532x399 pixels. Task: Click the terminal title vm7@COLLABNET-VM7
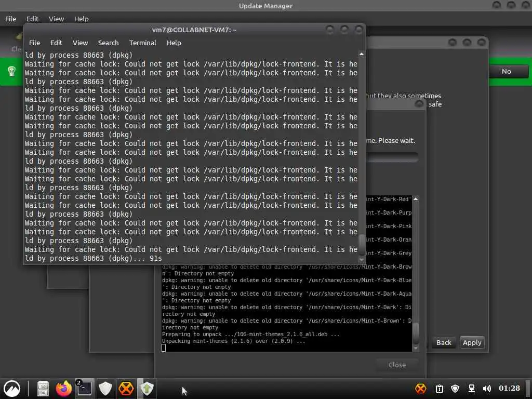pyautogui.click(x=194, y=30)
